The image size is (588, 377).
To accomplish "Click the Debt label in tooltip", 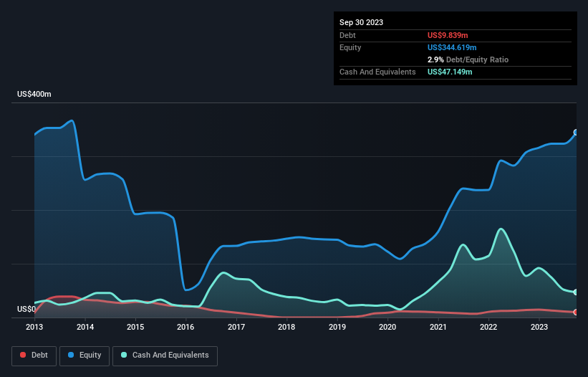I will coord(347,35).
